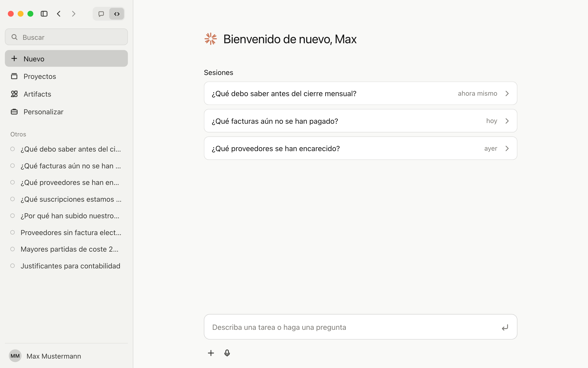
Task: Open Artifacts in the sidebar
Action: click(66, 94)
